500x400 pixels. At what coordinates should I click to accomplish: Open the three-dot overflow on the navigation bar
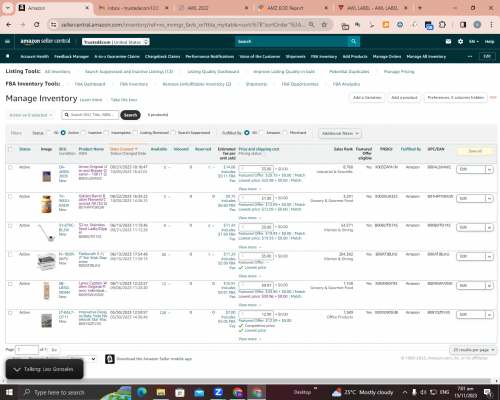click(x=470, y=56)
